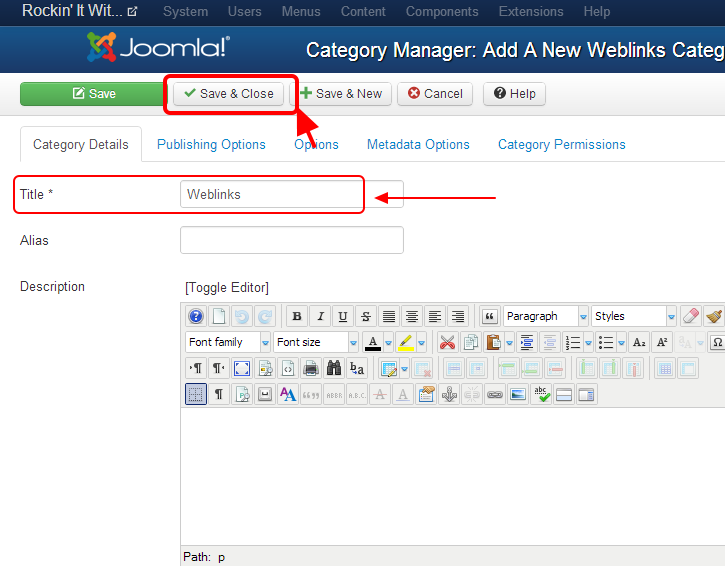Open the Extensions menu

pos(531,11)
